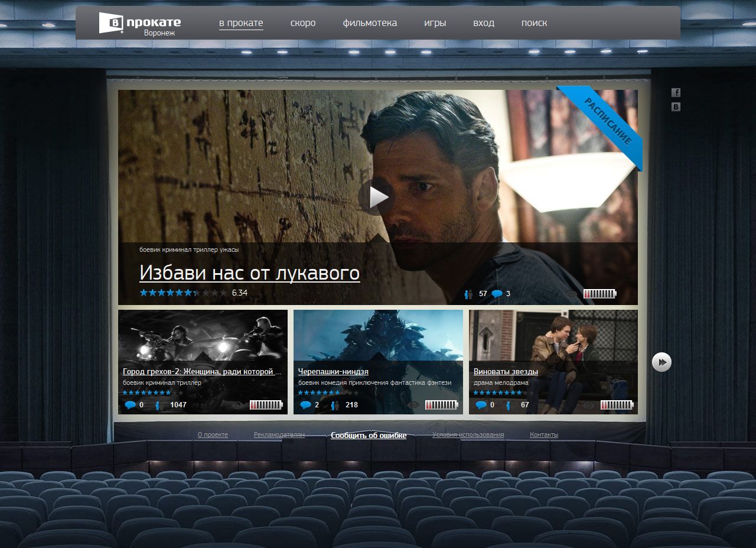The height and width of the screenshot is (548, 756).
Task: Click battery indicator on «Черепашки-ниндзя» card
Action: (x=441, y=405)
